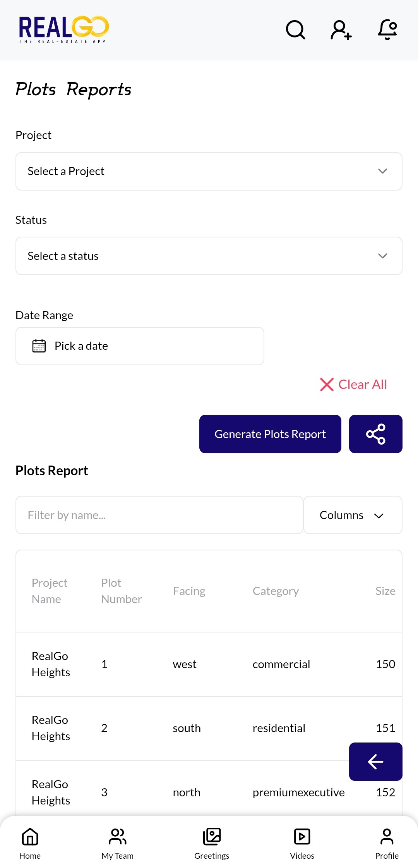Image resolution: width=418 pixels, height=868 pixels.
Task: Tap the calendar icon to pick a date
Action: point(39,345)
